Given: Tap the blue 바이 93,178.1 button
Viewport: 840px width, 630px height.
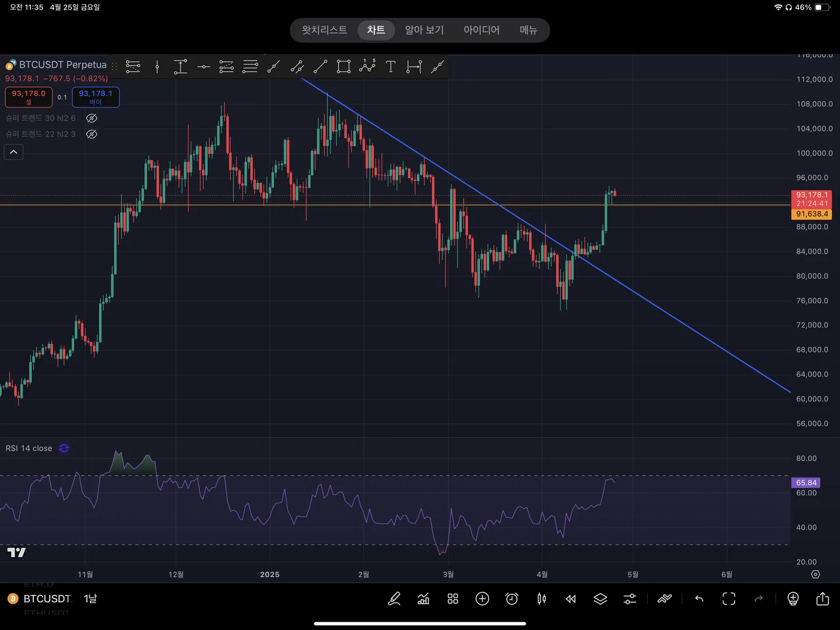Looking at the screenshot, I should [x=96, y=97].
